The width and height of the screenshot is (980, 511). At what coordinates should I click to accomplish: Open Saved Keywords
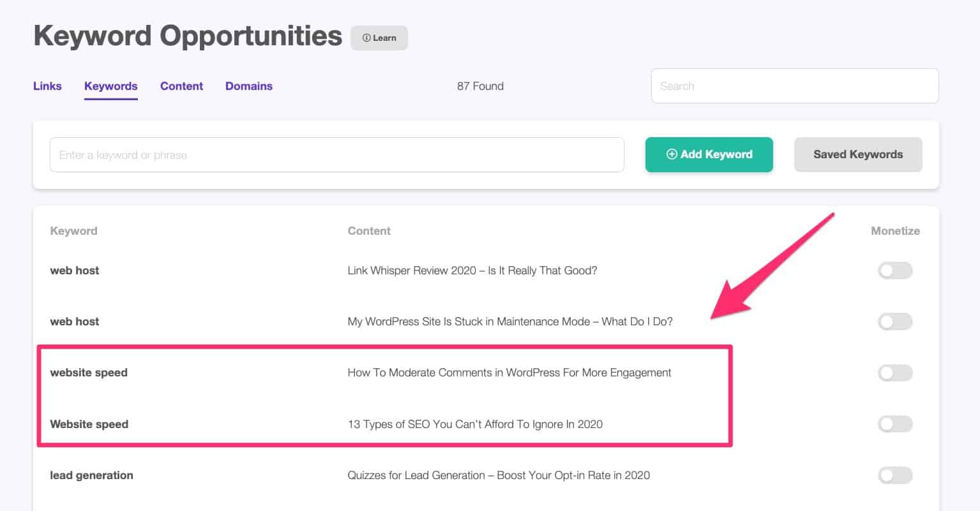click(858, 154)
